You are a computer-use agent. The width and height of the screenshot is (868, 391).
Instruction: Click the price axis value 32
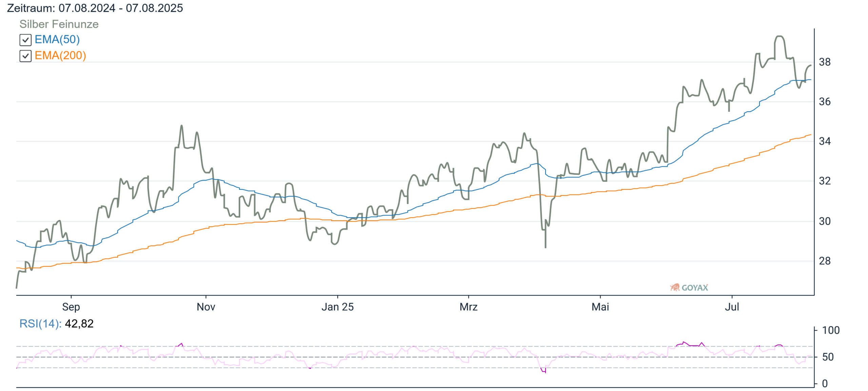pos(825,181)
